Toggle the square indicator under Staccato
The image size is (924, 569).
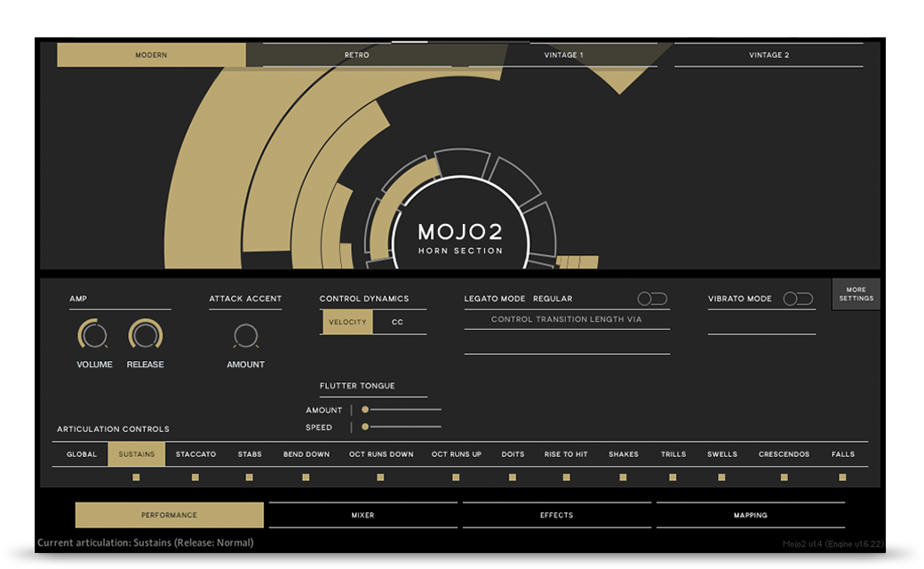point(195,477)
